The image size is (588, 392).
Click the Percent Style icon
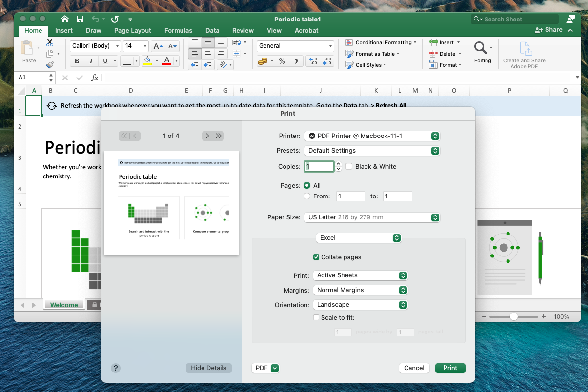pos(282,61)
